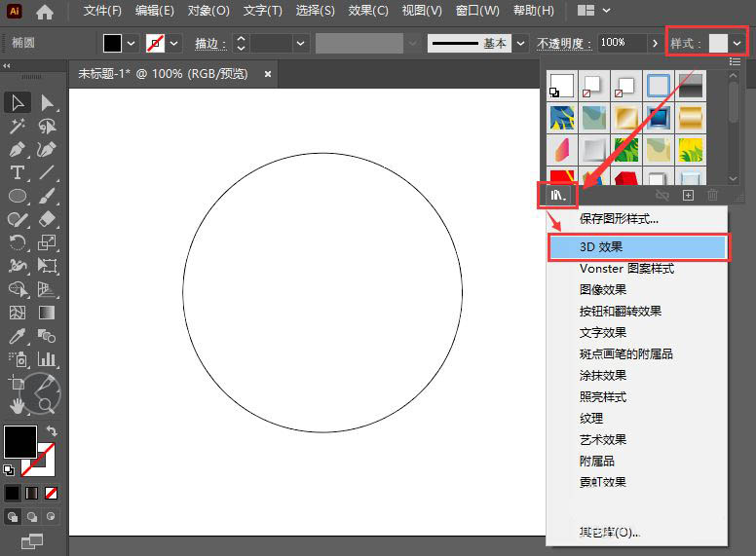
Task: Click the New Graphic Style plus icon
Action: pos(688,195)
